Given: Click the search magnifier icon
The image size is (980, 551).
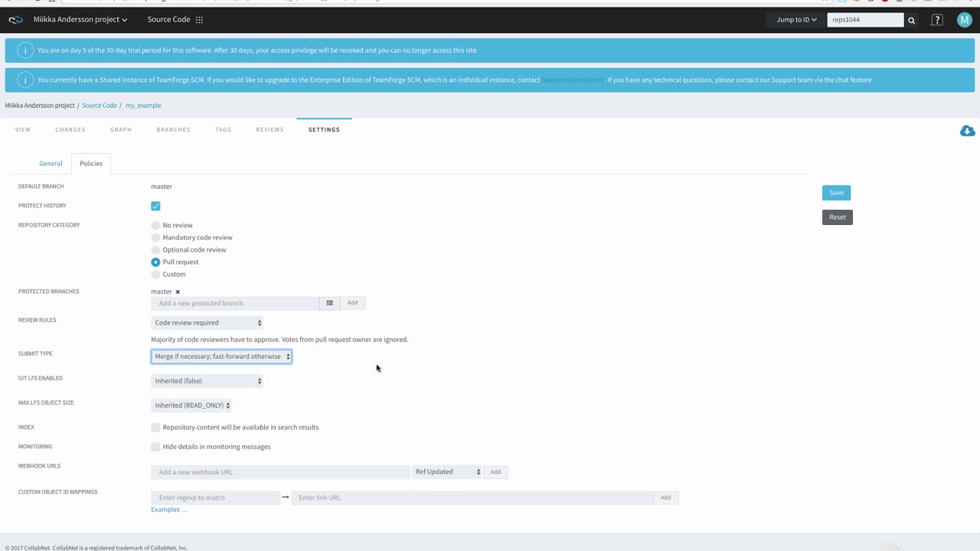Looking at the screenshot, I should (911, 20).
